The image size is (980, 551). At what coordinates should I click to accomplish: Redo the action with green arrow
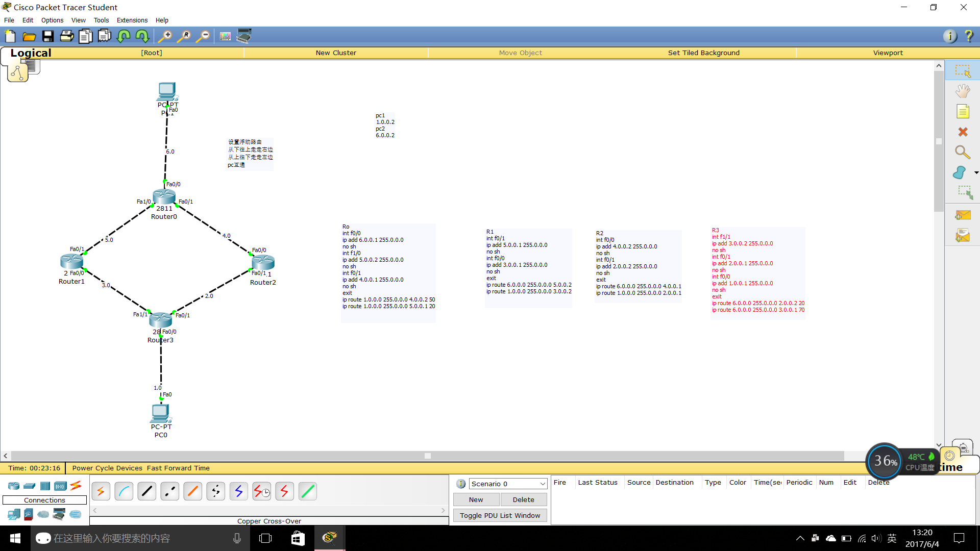click(142, 36)
